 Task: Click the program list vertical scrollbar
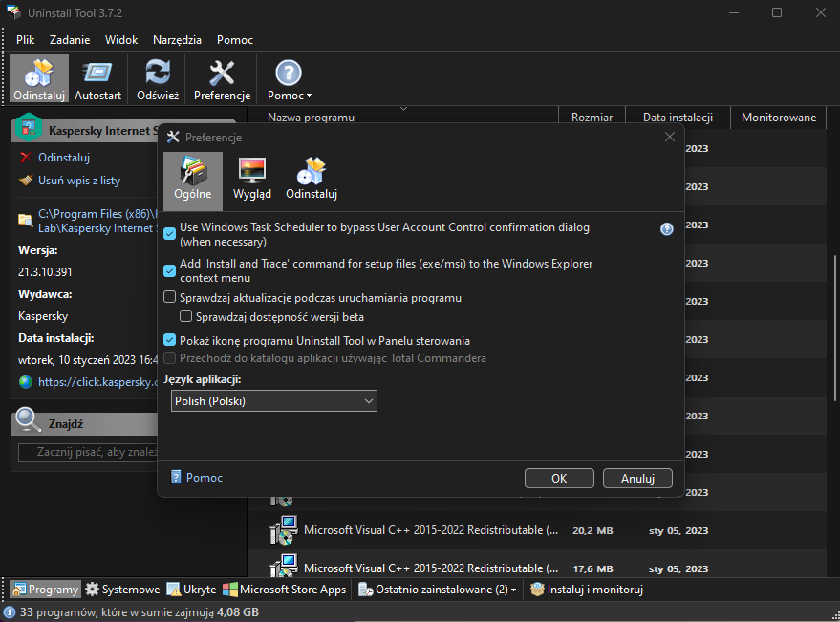834,328
